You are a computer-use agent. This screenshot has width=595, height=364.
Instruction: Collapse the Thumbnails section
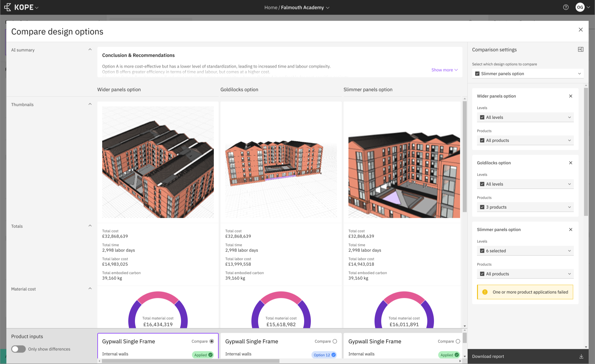[x=90, y=104]
